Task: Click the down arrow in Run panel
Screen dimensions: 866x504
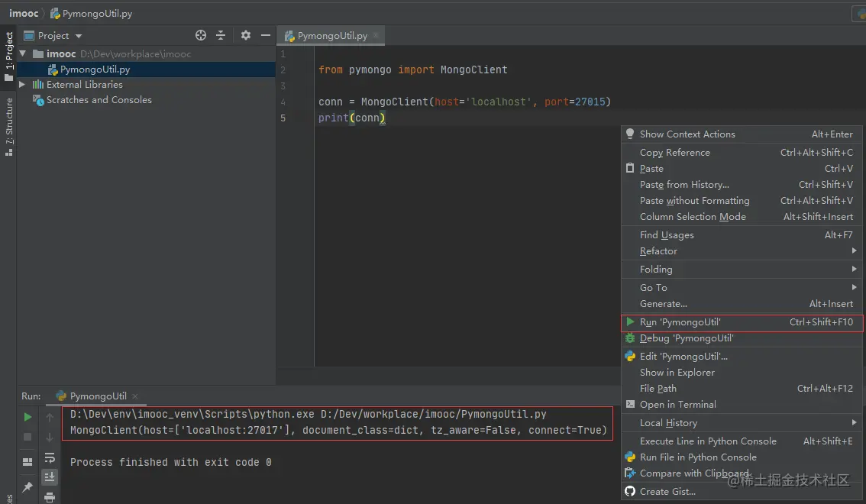Action: pyautogui.click(x=50, y=438)
